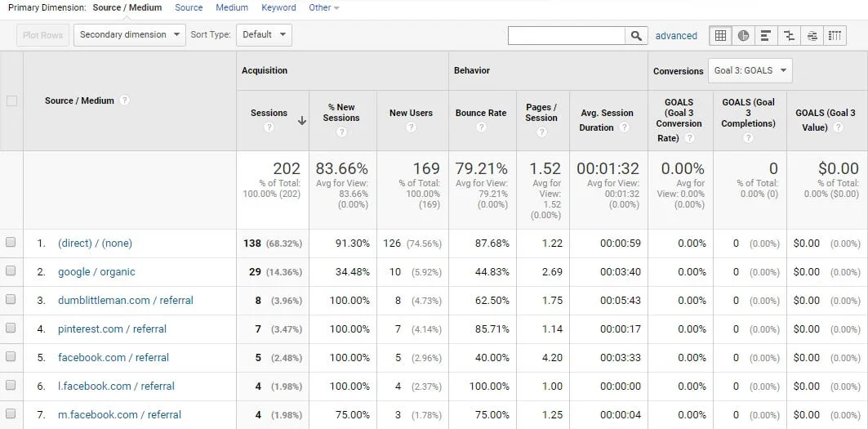Switch to Percentage pie chart view
The image size is (868, 429).
(x=743, y=35)
